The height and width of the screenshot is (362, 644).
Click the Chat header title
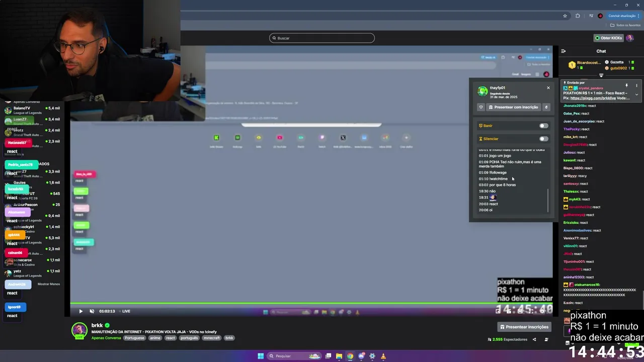(601, 51)
